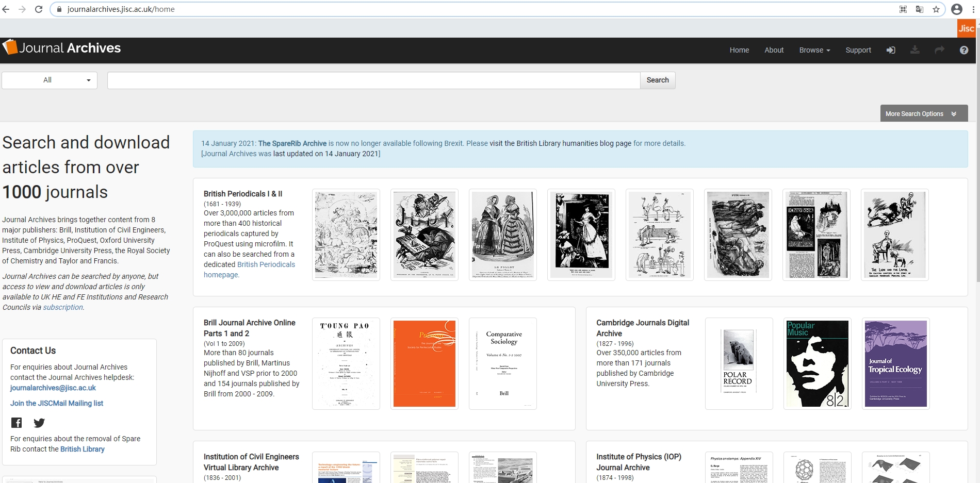The height and width of the screenshot is (483, 980).
Task: Expand the Browse menu
Action: (x=814, y=50)
